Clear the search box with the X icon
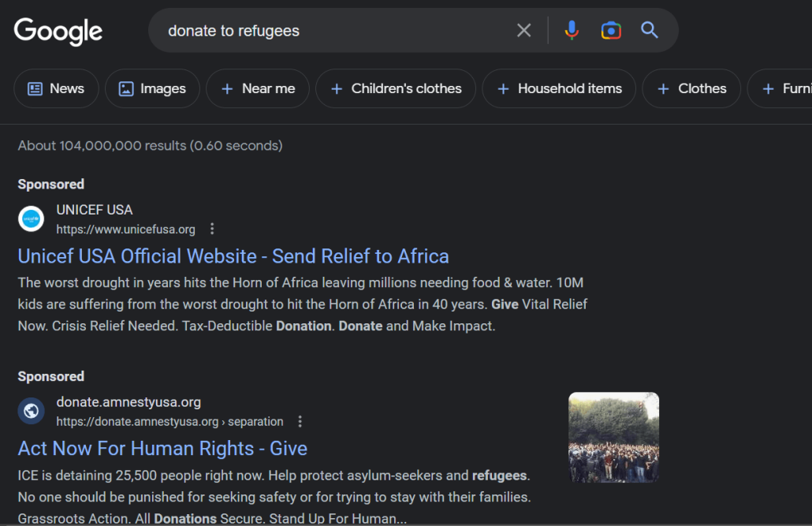The height and width of the screenshot is (526, 812). 523,31
